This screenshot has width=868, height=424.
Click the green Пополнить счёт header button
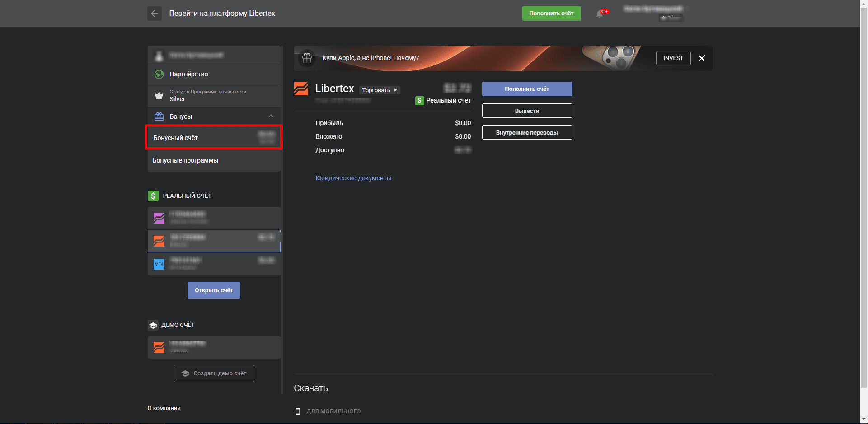[x=552, y=14]
